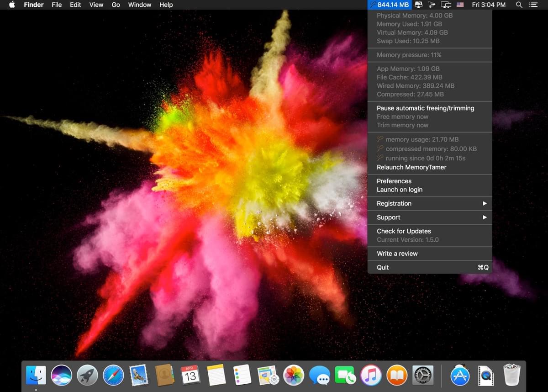Open the Photos app in Dock
This screenshot has width=548, height=392.
coord(294,376)
